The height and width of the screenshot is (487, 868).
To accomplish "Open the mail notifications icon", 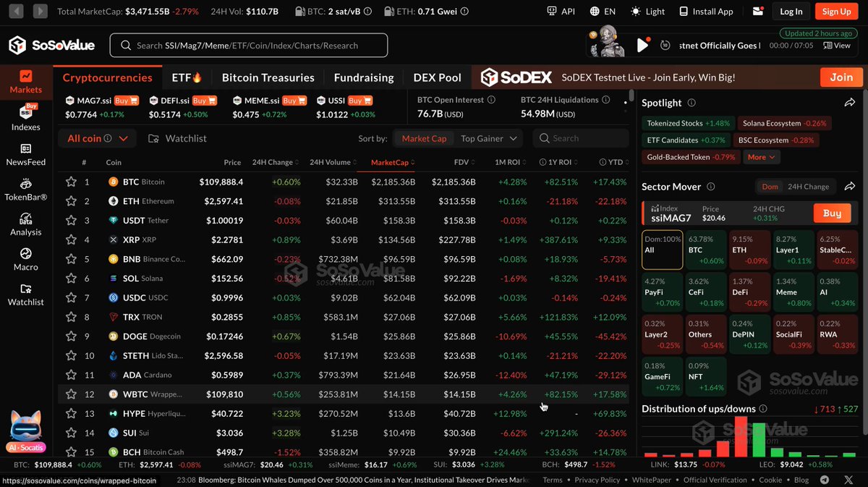I will [758, 12].
